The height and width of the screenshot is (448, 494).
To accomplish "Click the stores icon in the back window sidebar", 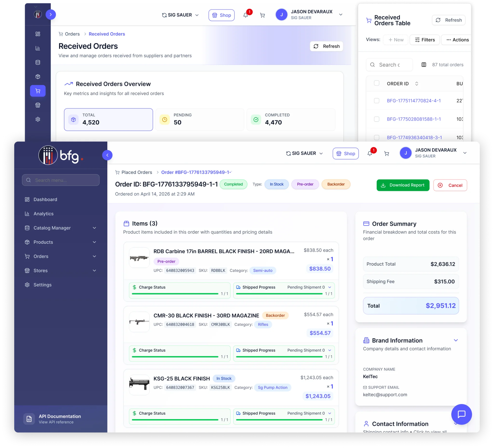I will coord(38,105).
